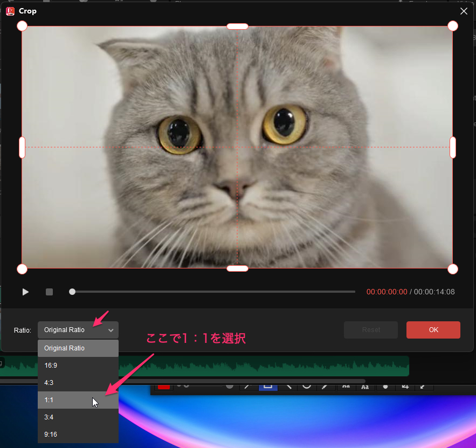Click the top-left corner crop handle
The image size is (476, 448).
point(22,26)
